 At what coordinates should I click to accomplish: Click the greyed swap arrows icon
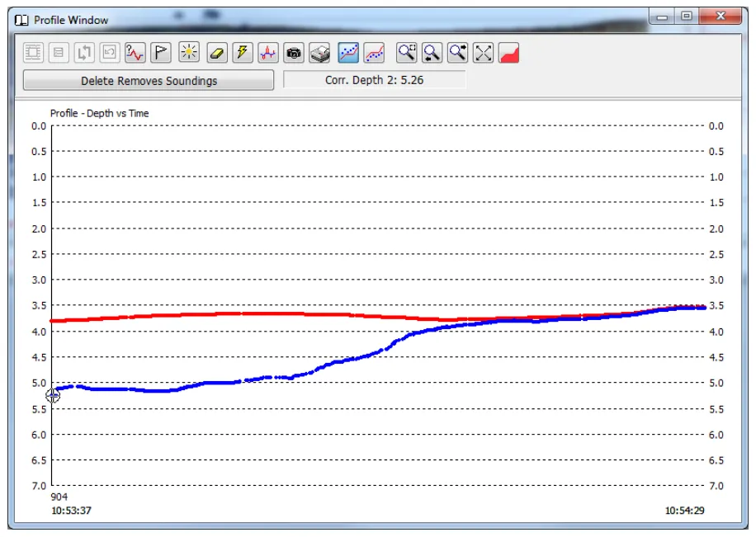[84, 53]
